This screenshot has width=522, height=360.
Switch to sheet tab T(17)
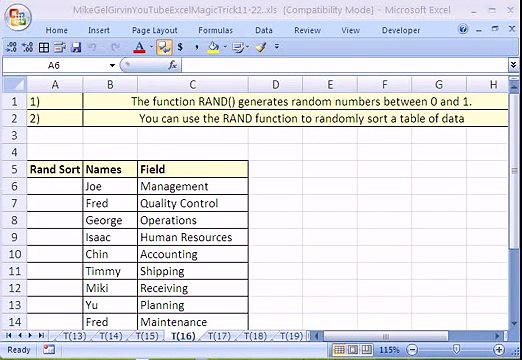[x=219, y=336]
